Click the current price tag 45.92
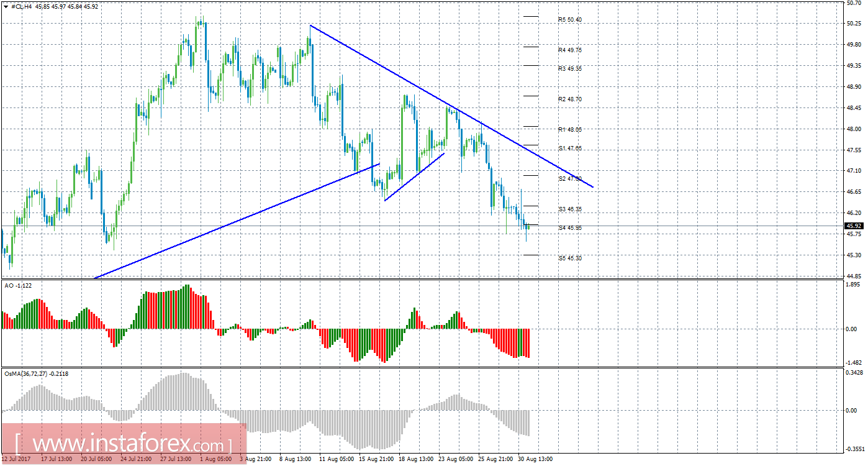The width and height of the screenshot is (868, 466). 854,226
